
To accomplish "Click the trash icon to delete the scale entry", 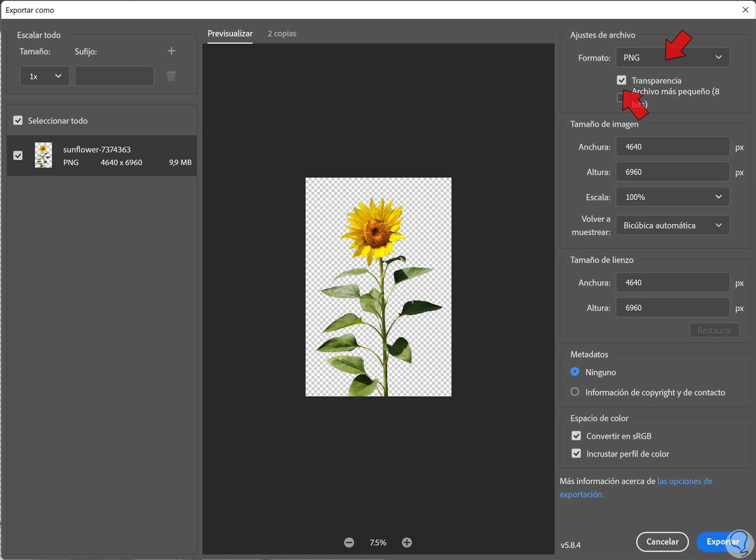I will (171, 76).
